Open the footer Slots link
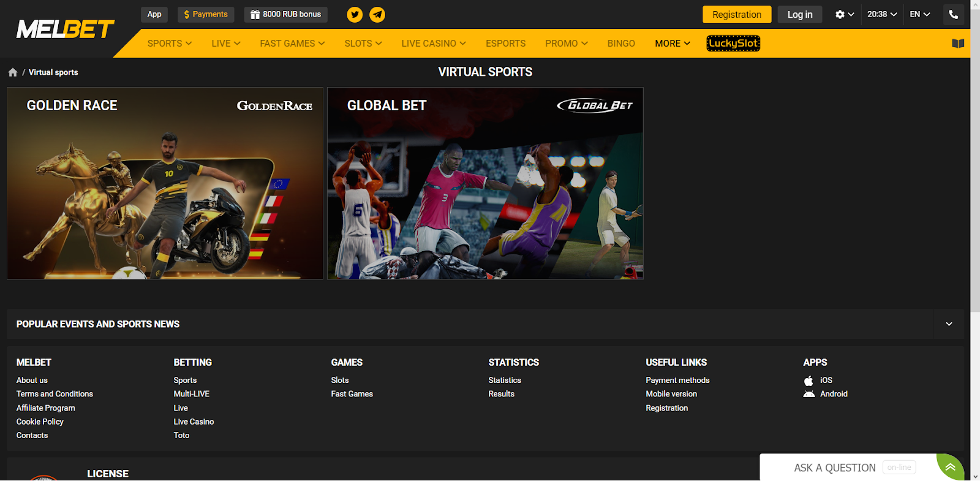 (x=340, y=381)
